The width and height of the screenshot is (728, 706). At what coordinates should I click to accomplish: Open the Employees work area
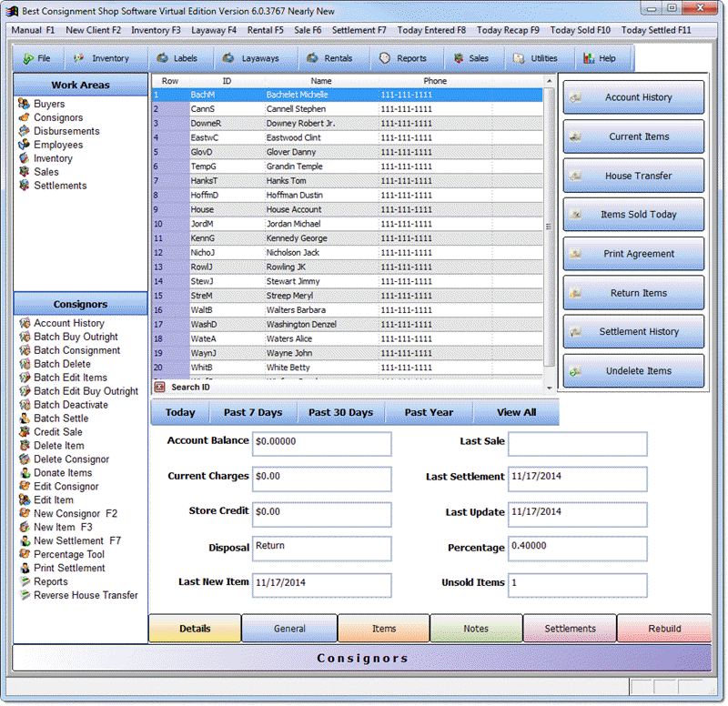(58, 145)
